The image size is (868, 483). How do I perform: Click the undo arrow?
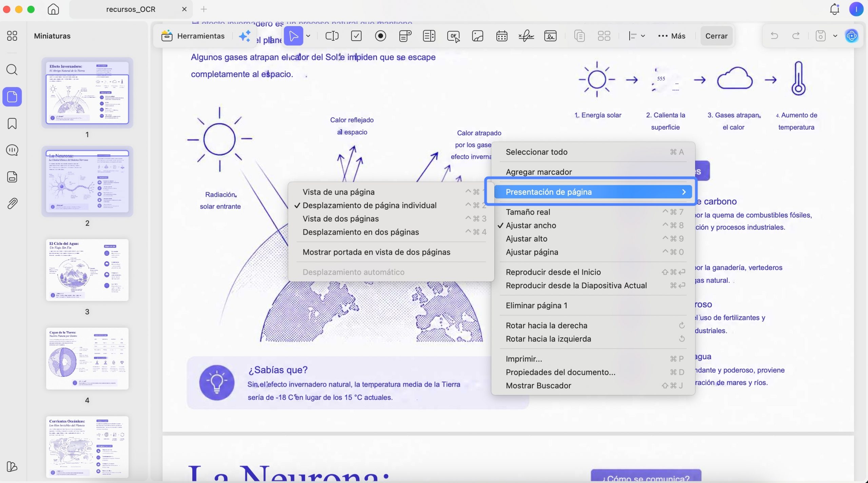click(774, 36)
